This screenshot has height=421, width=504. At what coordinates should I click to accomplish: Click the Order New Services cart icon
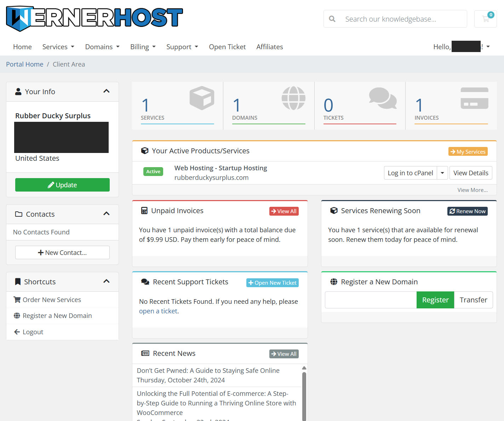pyautogui.click(x=17, y=300)
